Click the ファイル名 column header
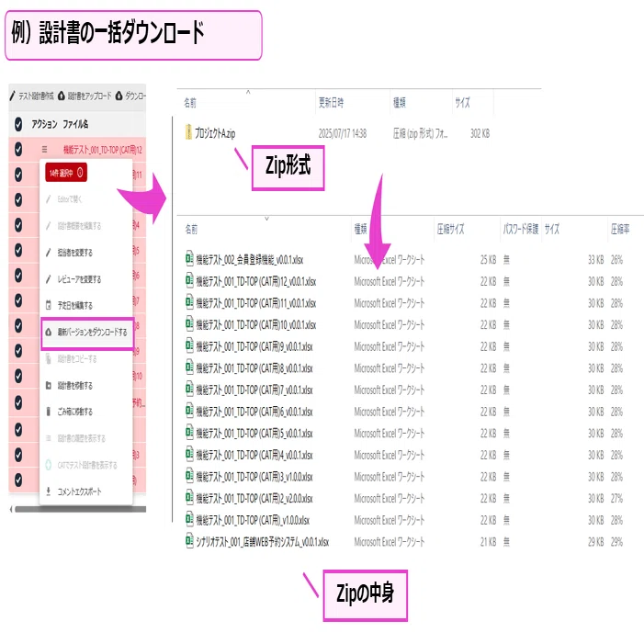This screenshot has width=644, height=644. [75, 124]
